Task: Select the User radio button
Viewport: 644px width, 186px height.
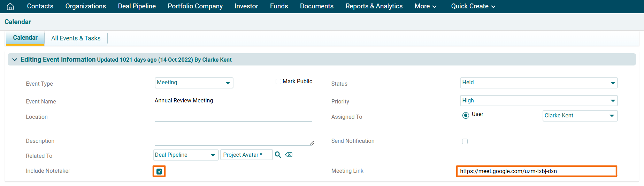Action: [x=466, y=115]
